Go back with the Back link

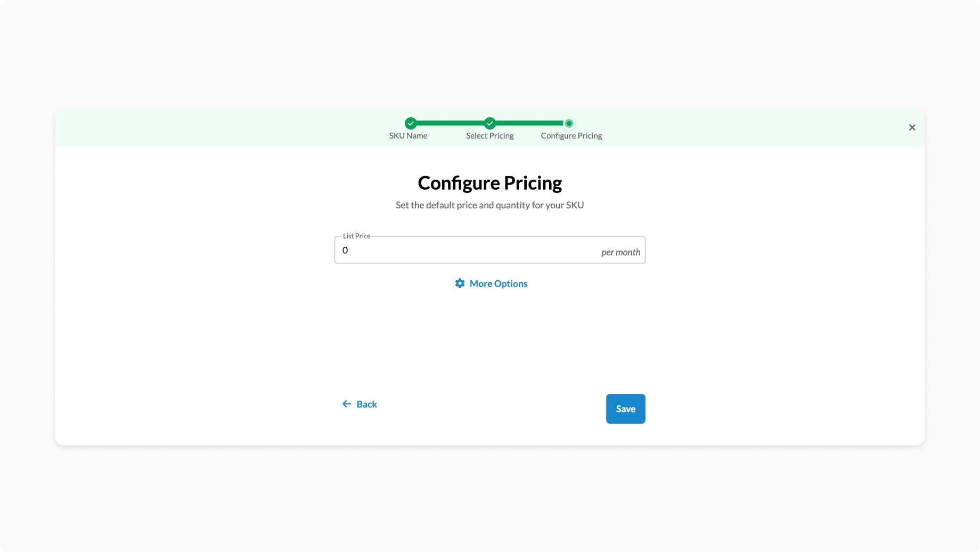click(x=366, y=404)
